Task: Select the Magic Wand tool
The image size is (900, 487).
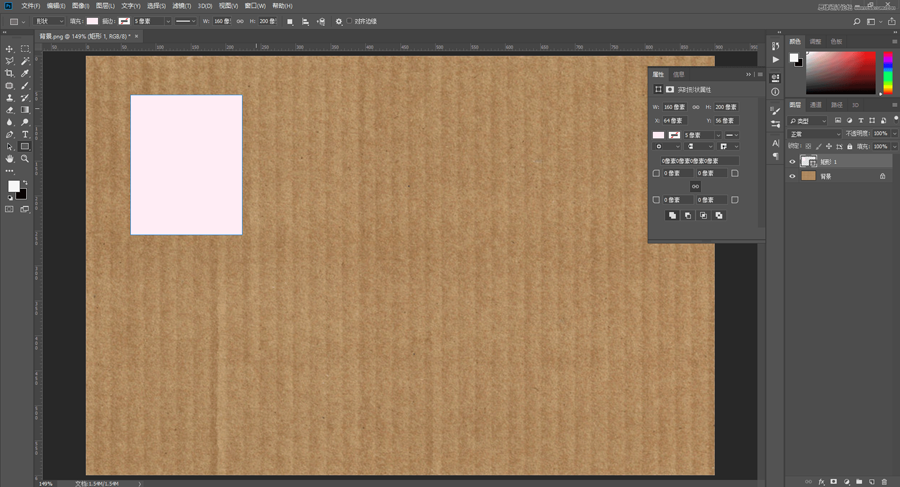Action: click(25, 61)
